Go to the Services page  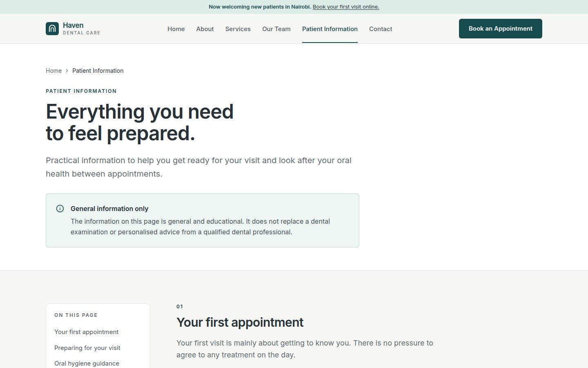tap(238, 29)
